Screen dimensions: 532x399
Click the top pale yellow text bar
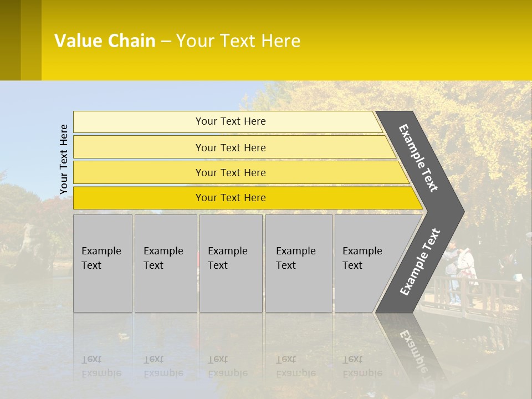click(x=227, y=121)
